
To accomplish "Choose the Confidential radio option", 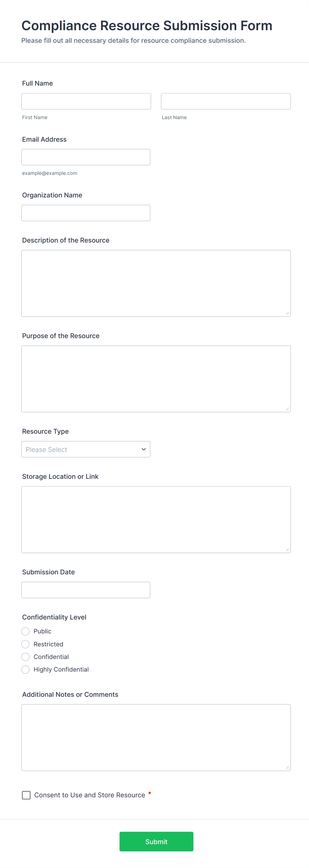I will pyautogui.click(x=26, y=657).
